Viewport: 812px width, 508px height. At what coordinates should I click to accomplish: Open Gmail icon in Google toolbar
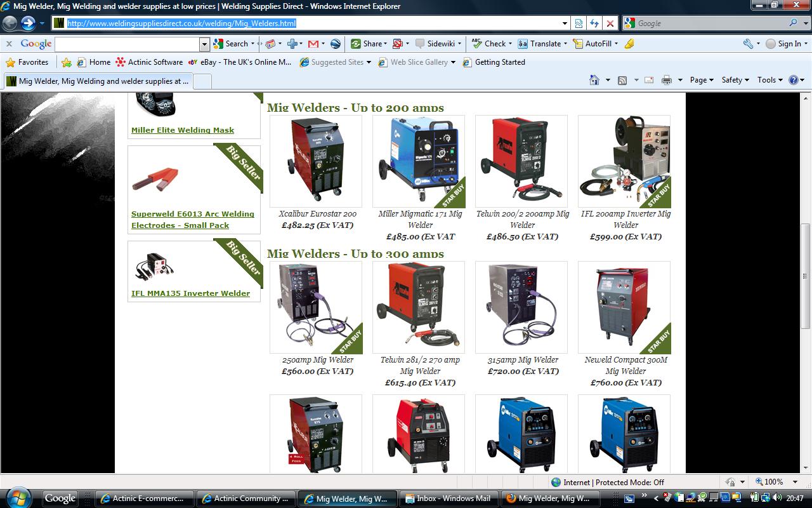click(x=313, y=44)
